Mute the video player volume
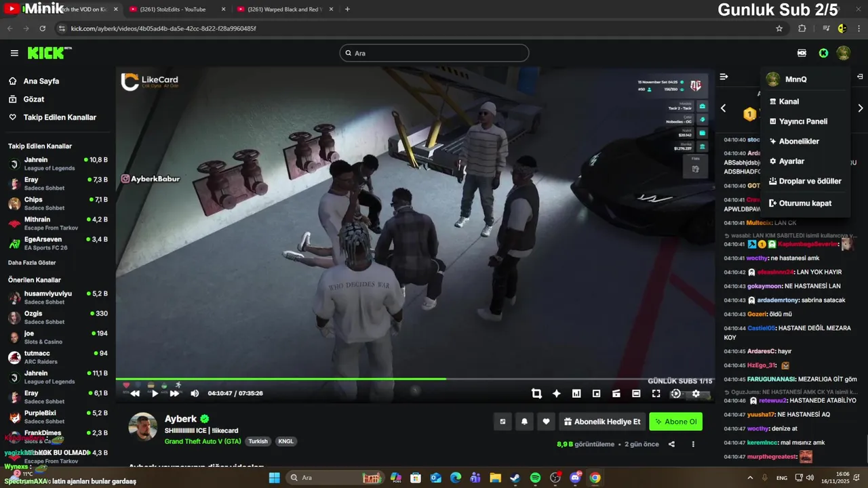This screenshot has height=488, width=868. click(195, 393)
